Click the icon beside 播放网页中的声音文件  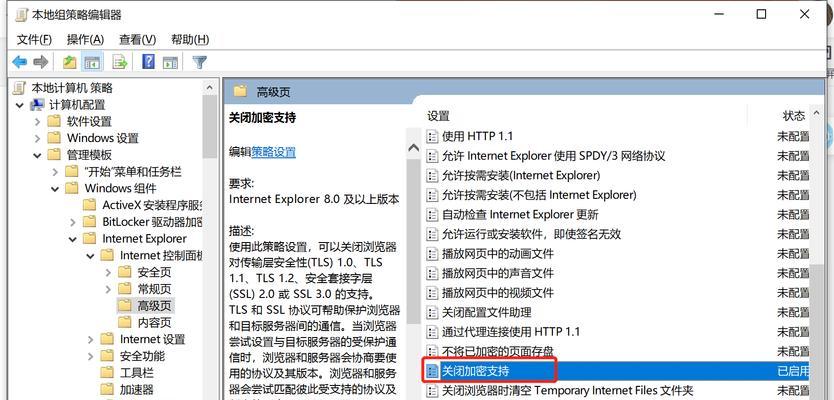(x=432, y=273)
